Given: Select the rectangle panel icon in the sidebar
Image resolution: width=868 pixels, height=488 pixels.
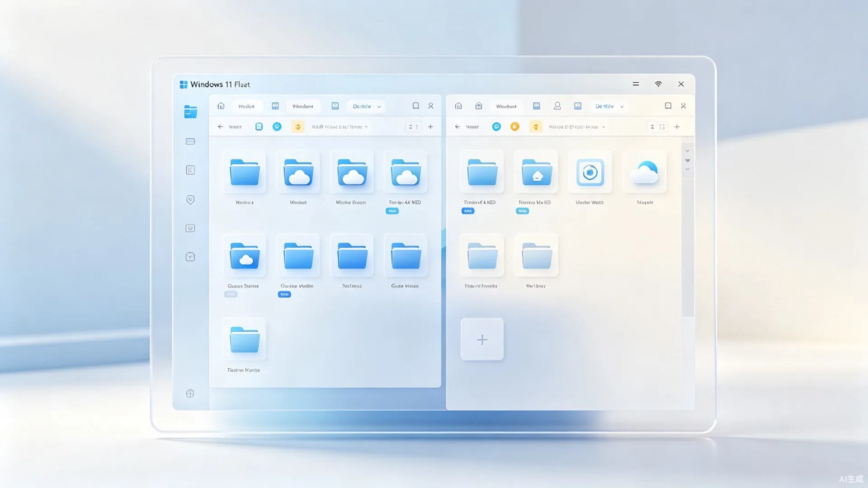Looking at the screenshot, I should pyautogui.click(x=190, y=141).
